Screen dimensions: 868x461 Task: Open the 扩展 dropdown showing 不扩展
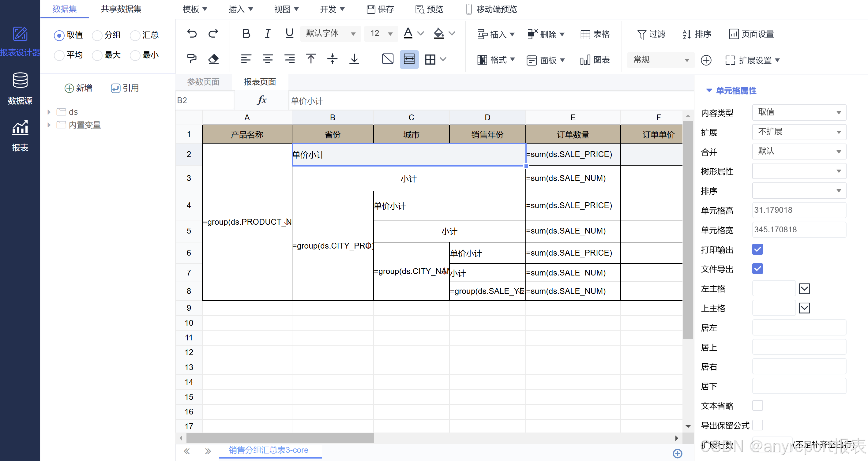tap(798, 132)
